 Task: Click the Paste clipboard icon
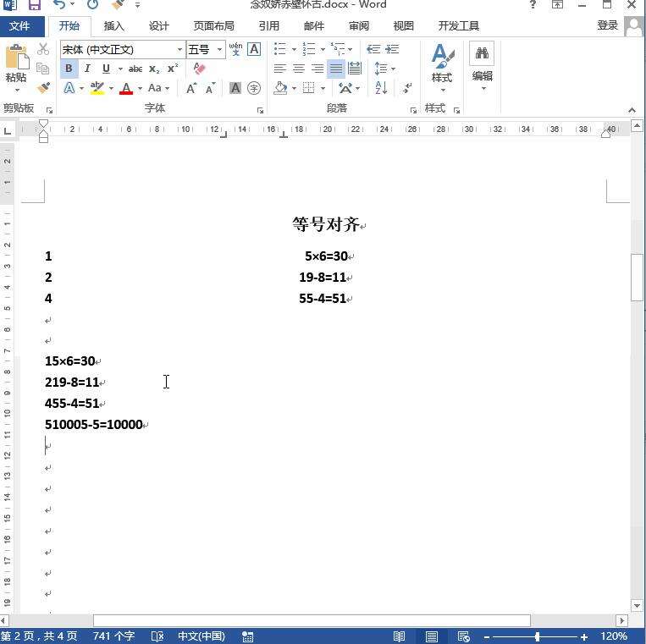click(x=17, y=58)
